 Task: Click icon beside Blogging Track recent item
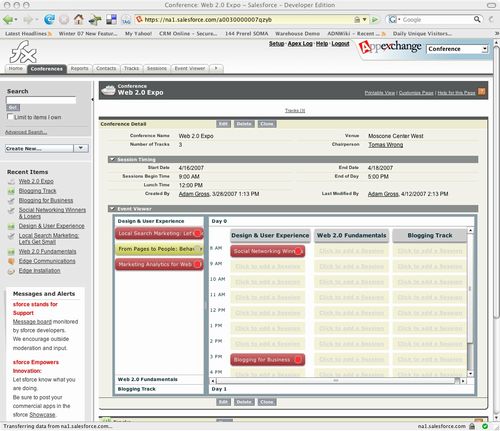11,191
